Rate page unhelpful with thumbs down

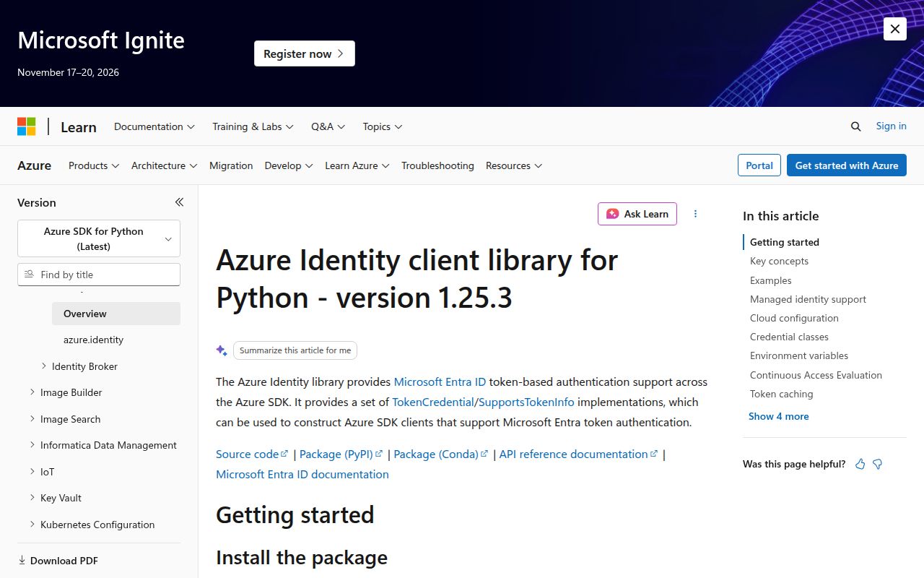(878, 464)
